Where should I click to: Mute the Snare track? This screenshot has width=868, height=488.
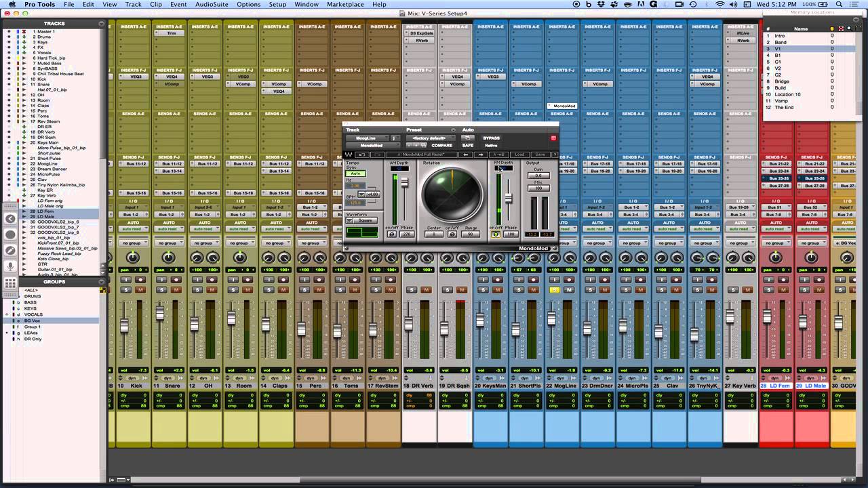tap(176, 290)
